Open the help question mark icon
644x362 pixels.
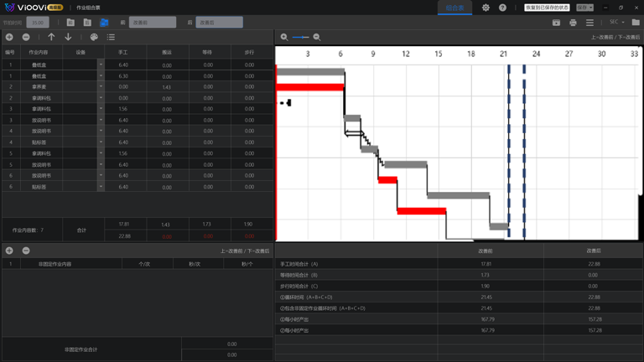(x=503, y=8)
